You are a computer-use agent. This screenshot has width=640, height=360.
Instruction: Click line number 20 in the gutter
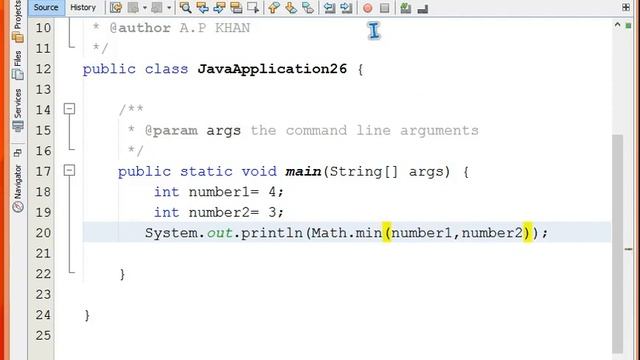(43, 233)
